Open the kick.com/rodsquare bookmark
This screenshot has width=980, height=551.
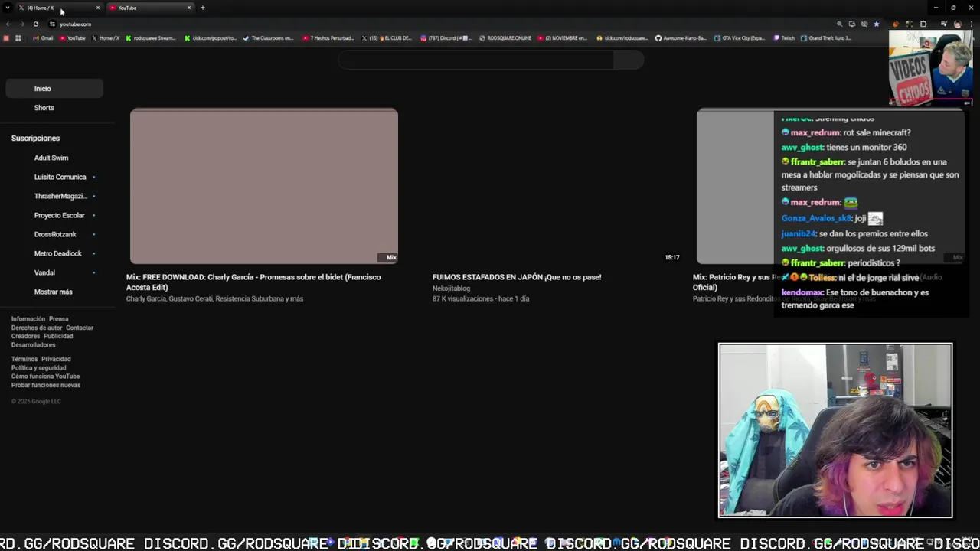[x=622, y=38]
